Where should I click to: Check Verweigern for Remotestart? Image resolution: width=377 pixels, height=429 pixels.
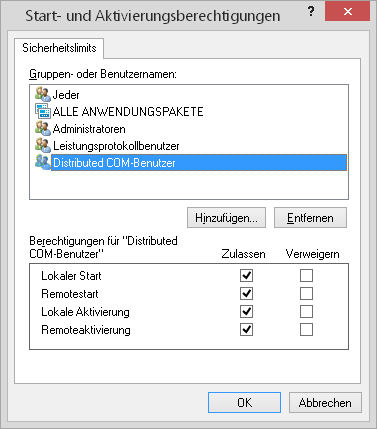306,294
